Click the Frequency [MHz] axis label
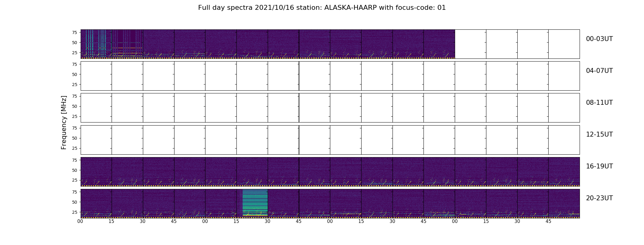644x245 pixels. (64, 123)
